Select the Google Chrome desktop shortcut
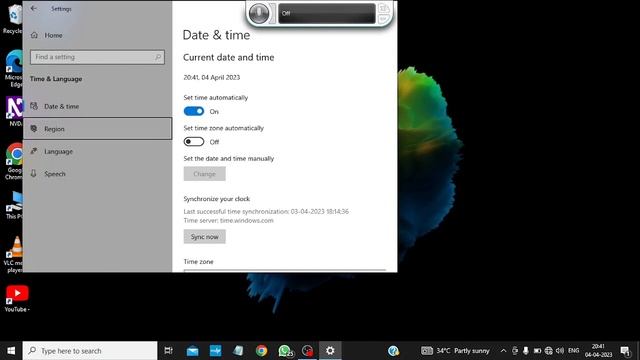Viewport: 640px width, 360px height. (x=14, y=161)
